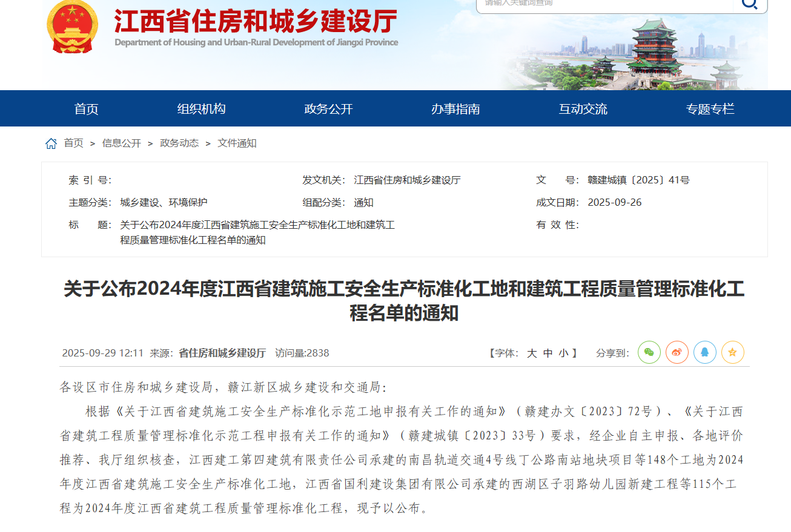Click the search magnifier icon

750,4
